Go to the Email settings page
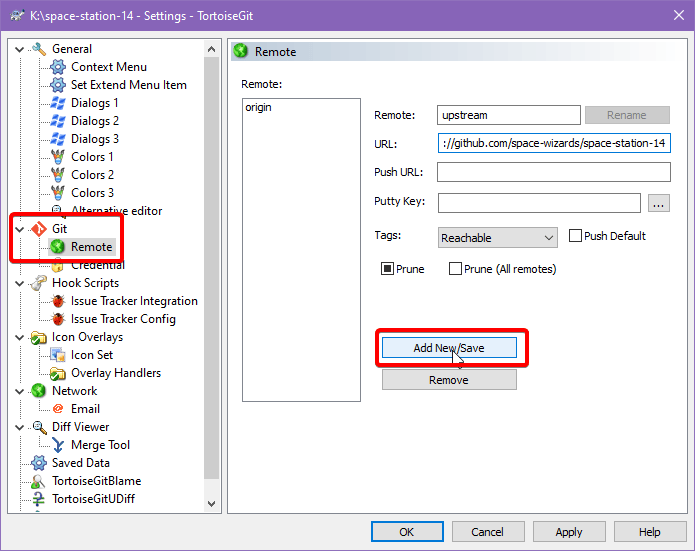This screenshot has width=695, height=551. (x=85, y=409)
